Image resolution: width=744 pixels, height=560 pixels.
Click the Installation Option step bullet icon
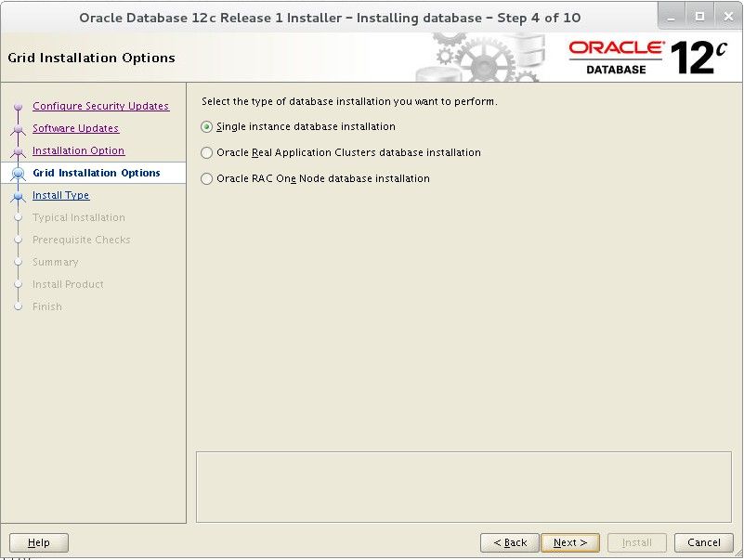[x=18, y=151]
